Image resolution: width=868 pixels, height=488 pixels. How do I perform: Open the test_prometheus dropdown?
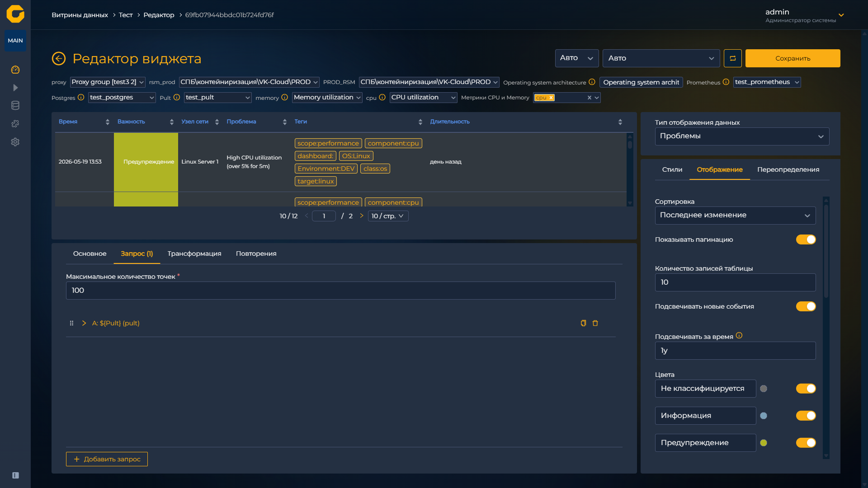(x=767, y=82)
